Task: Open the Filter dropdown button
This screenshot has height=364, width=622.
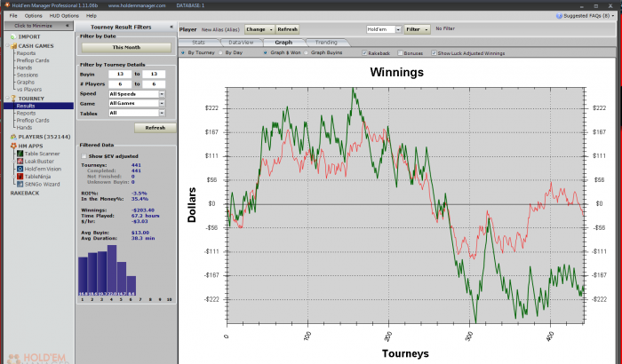Action: click(x=418, y=29)
